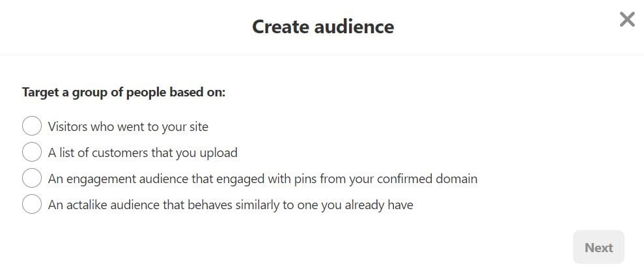Click the engagement audience description text
Viewport: 644px width, 273px height.
(x=262, y=179)
